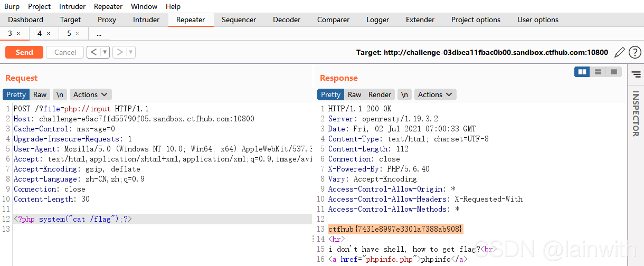The width and height of the screenshot is (644, 266).
Task: Switch to the Proxy tab
Action: click(x=107, y=20)
